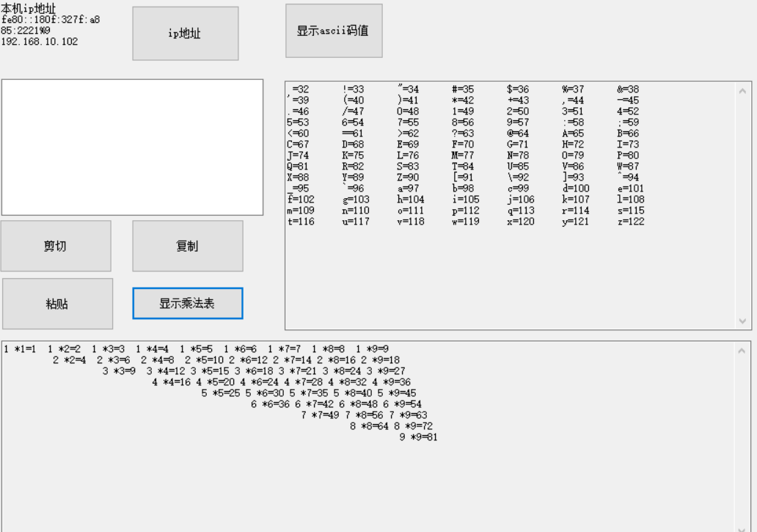Click the 192.168.10.102 address text

click(x=39, y=42)
